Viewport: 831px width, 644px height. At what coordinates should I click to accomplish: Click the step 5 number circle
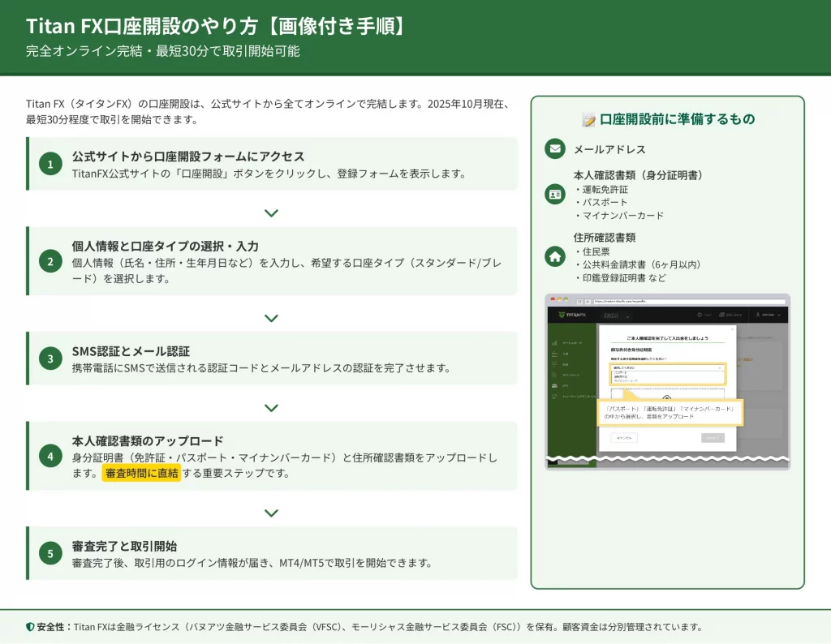[50, 553]
